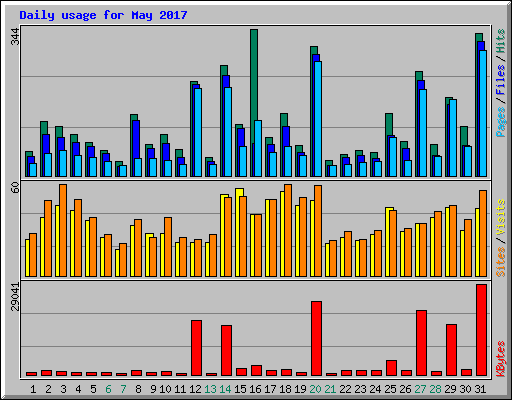Click green weekend day label 27
Viewport: 512px width, 400px height.
pyautogui.click(x=420, y=389)
